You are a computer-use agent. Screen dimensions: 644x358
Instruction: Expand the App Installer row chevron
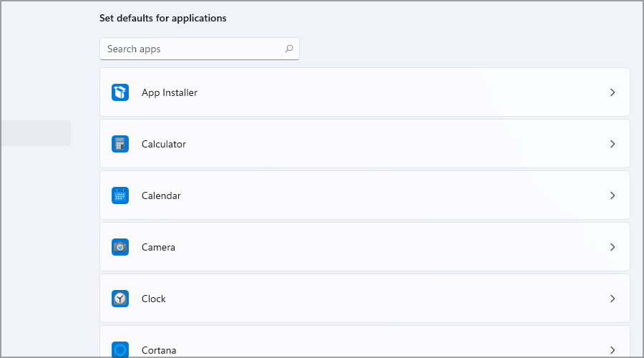[x=613, y=92]
